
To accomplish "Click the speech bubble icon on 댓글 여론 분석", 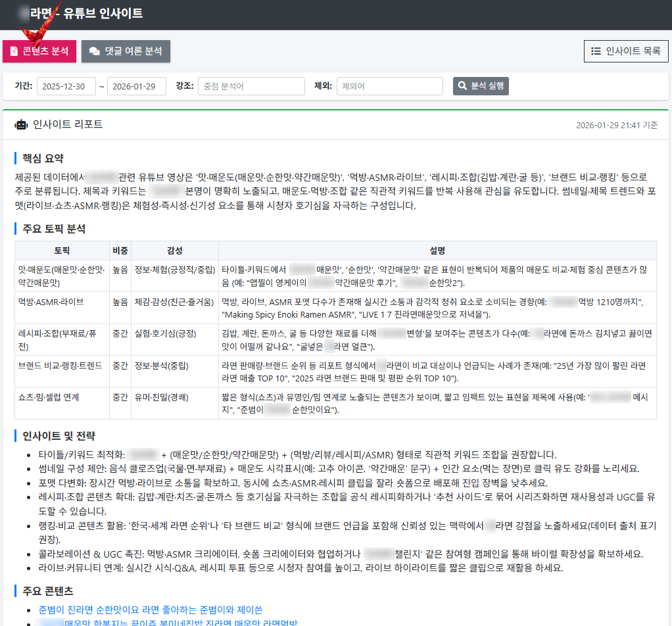I will click(x=95, y=51).
